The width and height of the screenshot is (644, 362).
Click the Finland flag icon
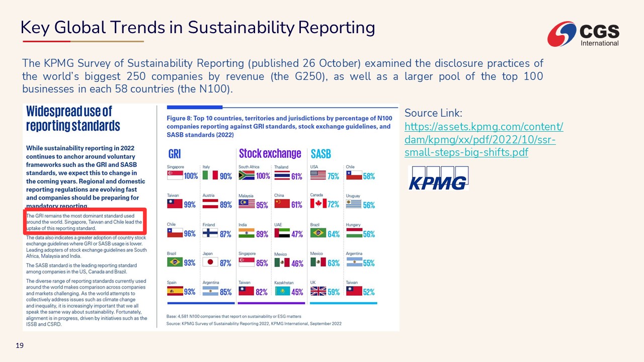pos(210,233)
